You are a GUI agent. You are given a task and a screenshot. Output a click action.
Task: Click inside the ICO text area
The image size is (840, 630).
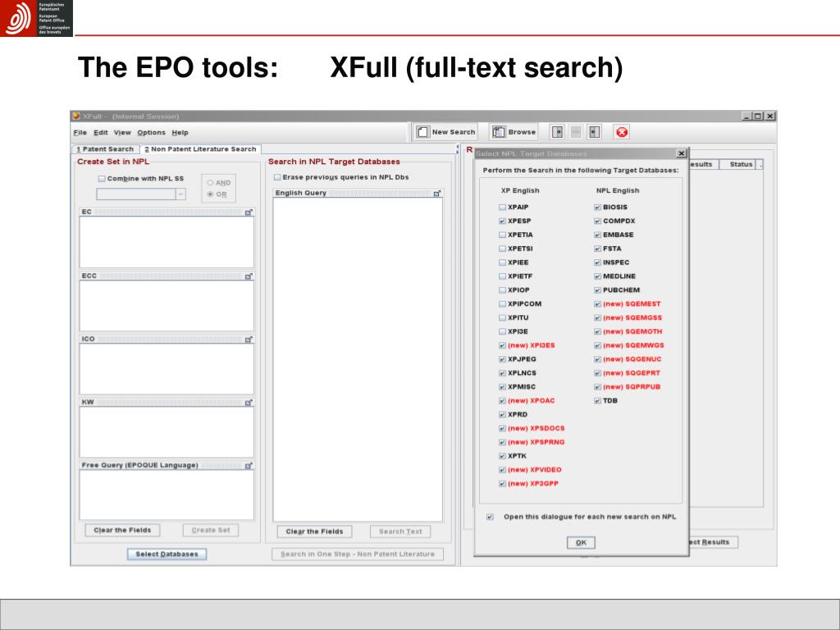tap(167, 369)
